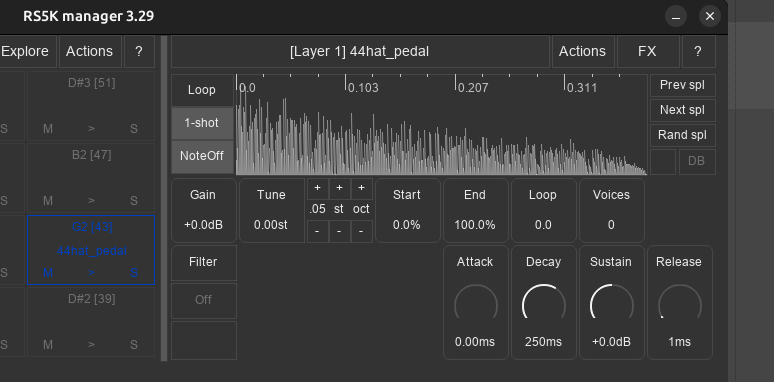
Task: Click the Tune 0.00st control
Action: (x=271, y=210)
